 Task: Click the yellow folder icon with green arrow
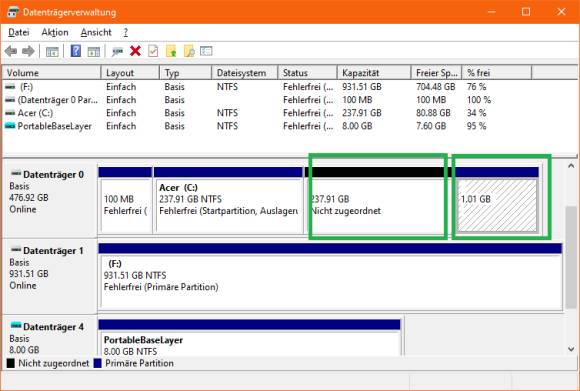click(x=171, y=51)
